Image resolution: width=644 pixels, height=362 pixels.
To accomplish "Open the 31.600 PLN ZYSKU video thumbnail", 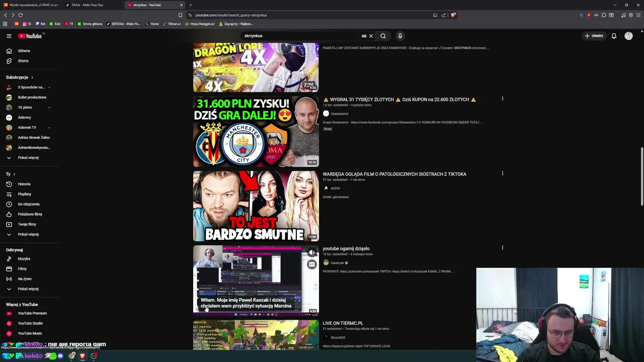I will pyautogui.click(x=256, y=131).
